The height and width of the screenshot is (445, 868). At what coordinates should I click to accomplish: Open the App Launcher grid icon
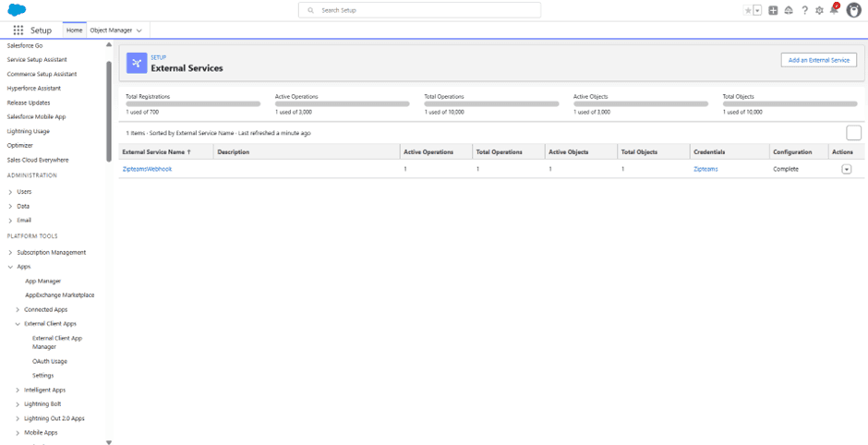18,30
